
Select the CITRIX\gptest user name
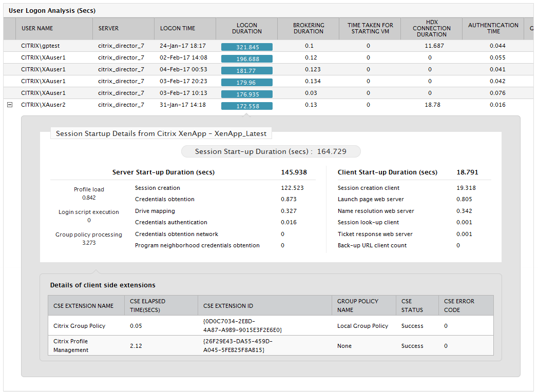coord(40,46)
